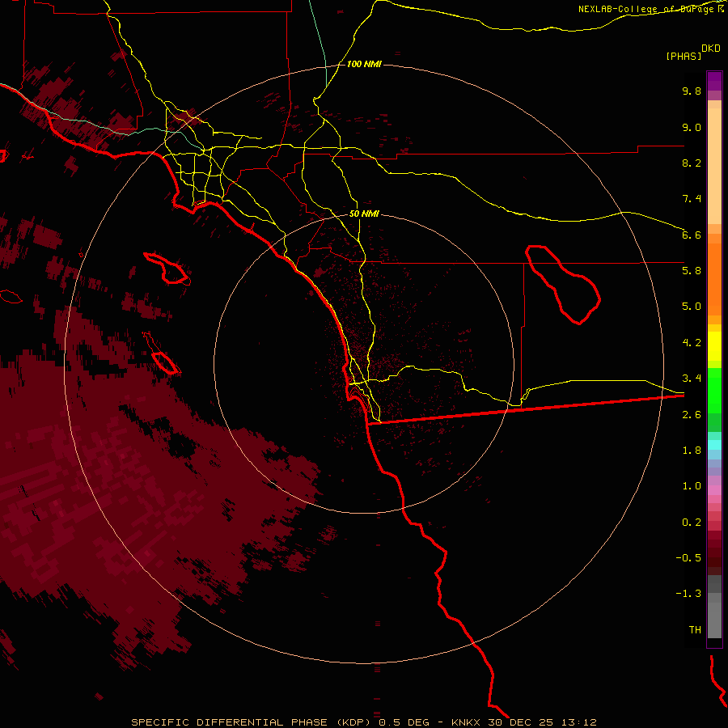
Task: Click the 1.8 scale label
Action: (x=692, y=451)
